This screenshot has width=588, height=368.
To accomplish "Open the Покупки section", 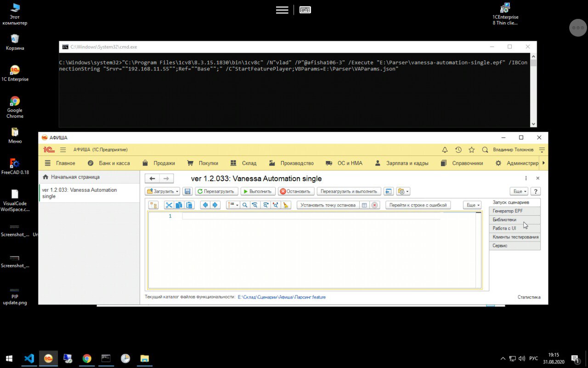I will [203, 163].
